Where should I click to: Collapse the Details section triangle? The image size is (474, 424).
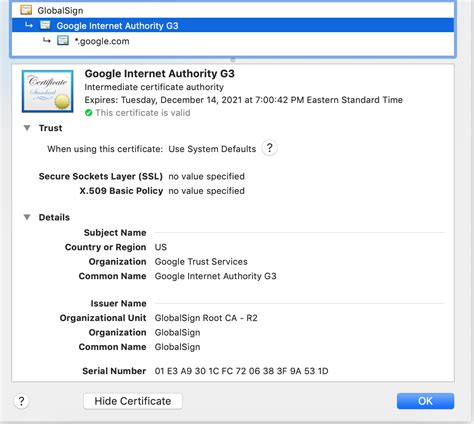27,217
